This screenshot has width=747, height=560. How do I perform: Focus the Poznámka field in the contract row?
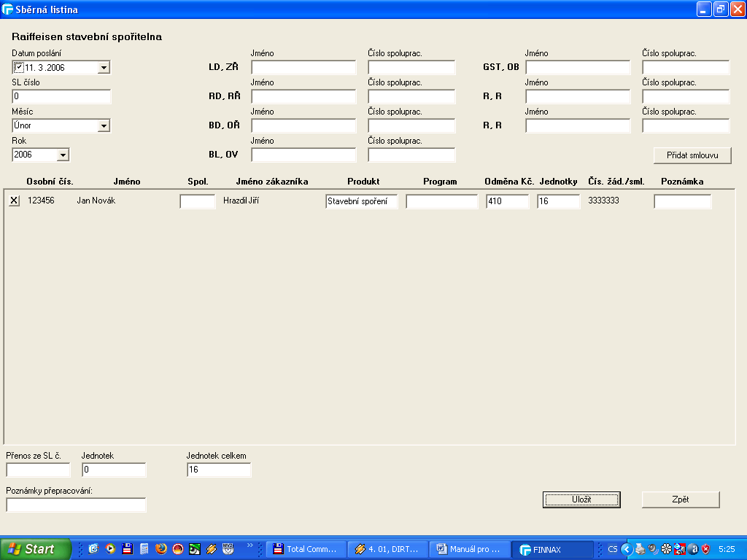[x=683, y=201]
